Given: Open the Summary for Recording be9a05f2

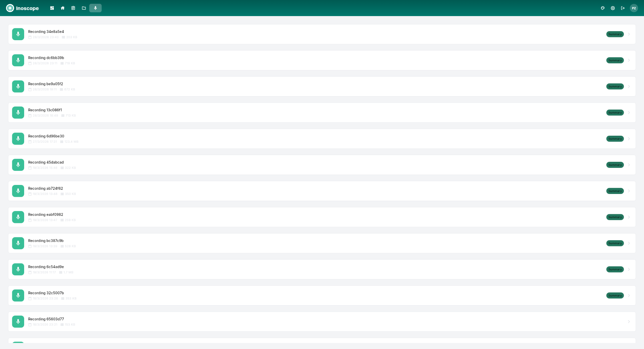Looking at the screenshot, I should click(615, 86).
